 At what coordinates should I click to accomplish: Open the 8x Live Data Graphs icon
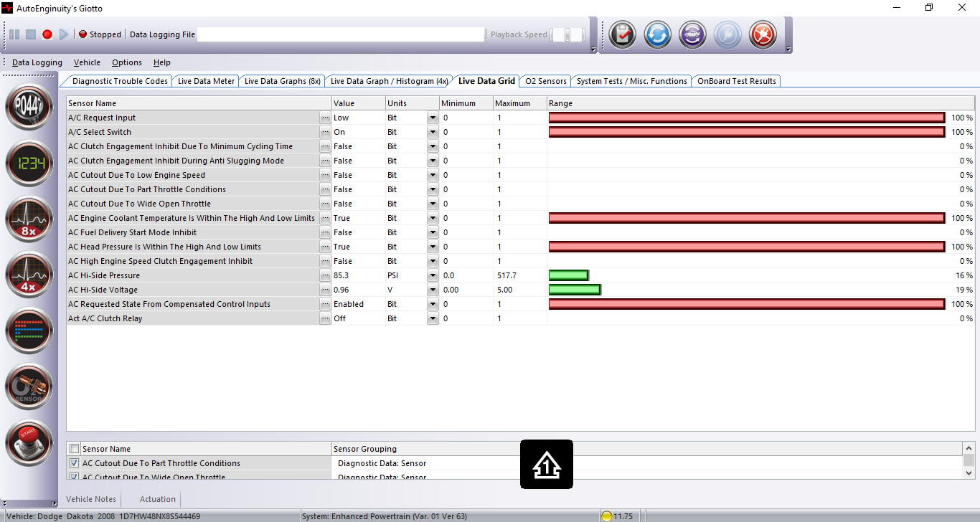[x=29, y=219]
